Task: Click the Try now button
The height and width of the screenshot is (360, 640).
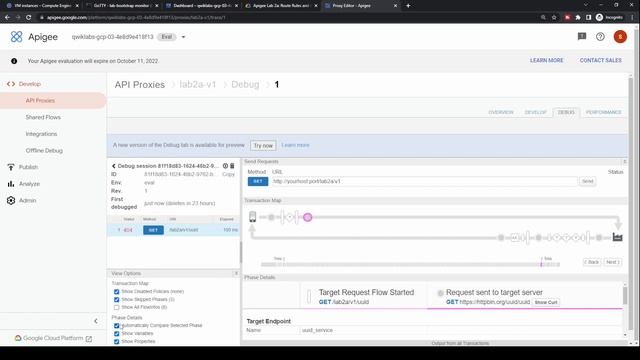Action: pos(263,145)
